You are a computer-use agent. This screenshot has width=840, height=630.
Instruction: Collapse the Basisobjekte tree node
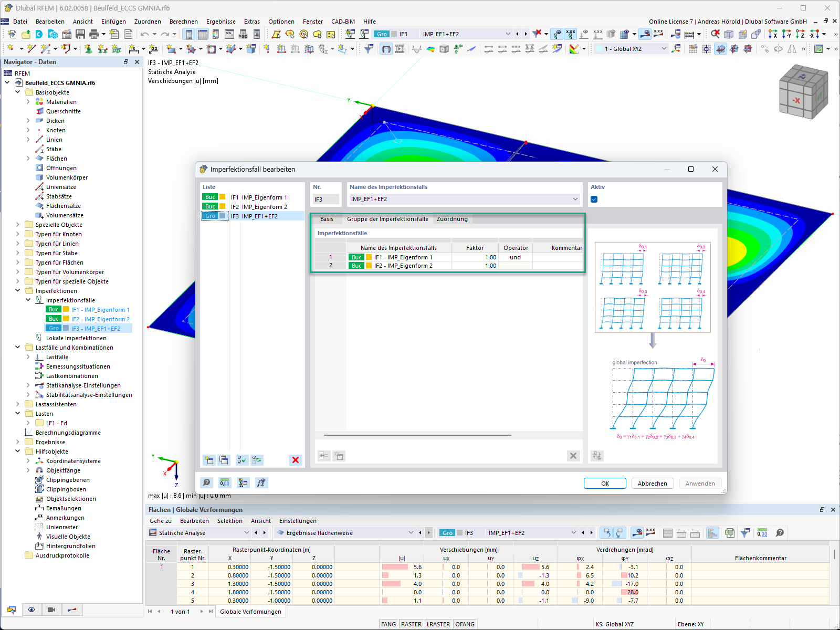(x=18, y=92)
